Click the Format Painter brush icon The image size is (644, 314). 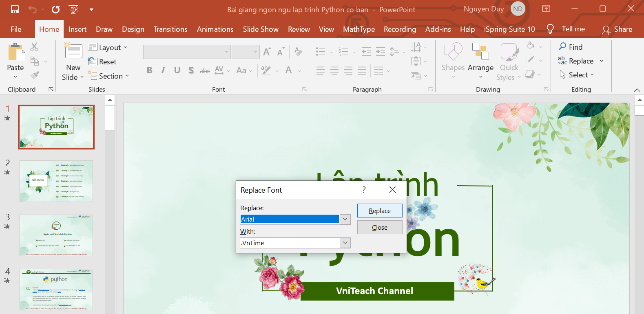click(x=35, y=75)
